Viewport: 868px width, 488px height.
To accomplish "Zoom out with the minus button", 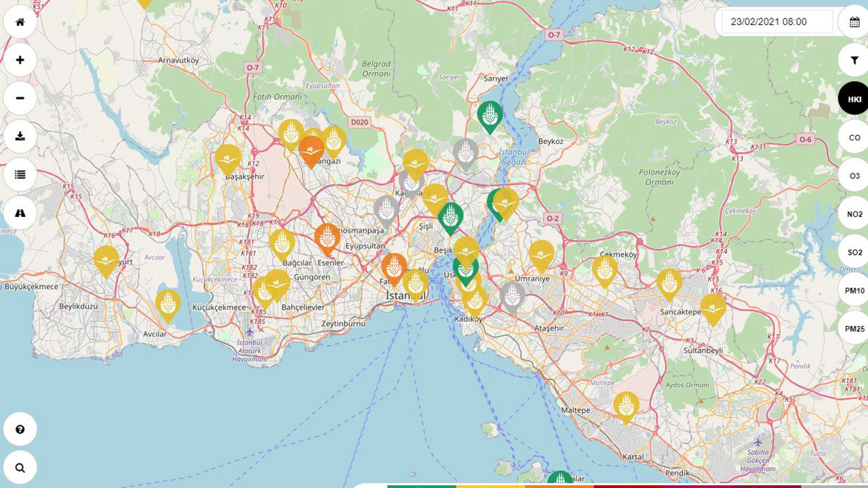I will (x=20, y=98).
